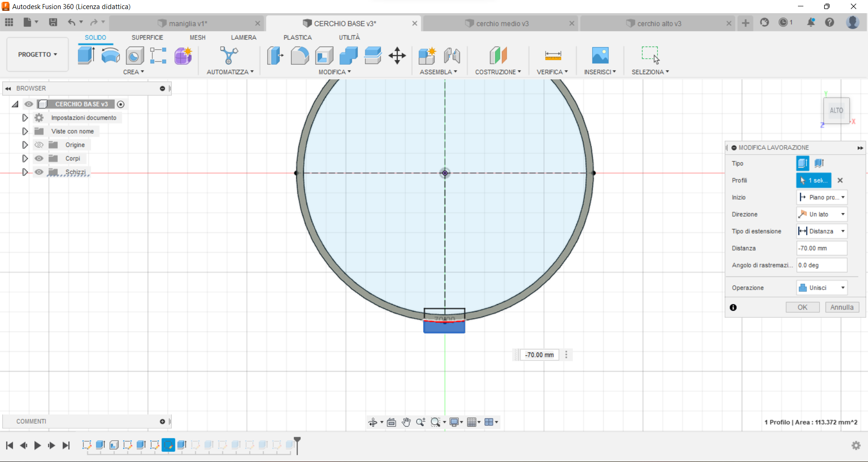Hide the Corpi folder with its eye toggle
868x462 pixels.
point(39,158)
